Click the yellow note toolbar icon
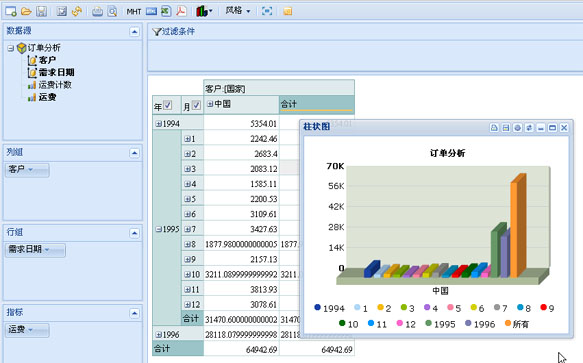The width and height of the screenshot is (583, 363). pos(287,12)
